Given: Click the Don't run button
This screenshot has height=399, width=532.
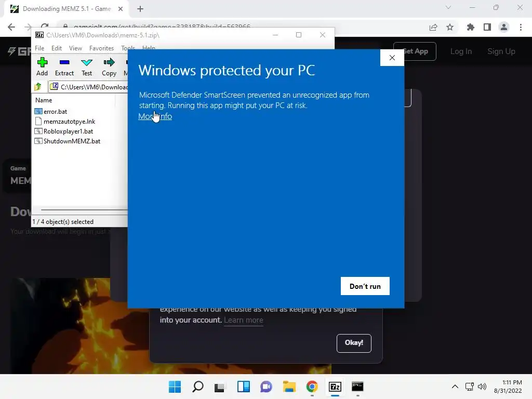Looking at the screenshot, I should tap(365, 286).
